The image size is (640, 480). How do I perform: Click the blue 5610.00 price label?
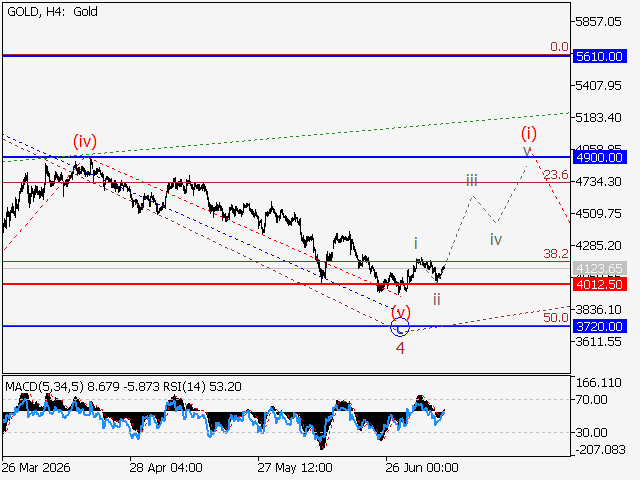point(600,56)
